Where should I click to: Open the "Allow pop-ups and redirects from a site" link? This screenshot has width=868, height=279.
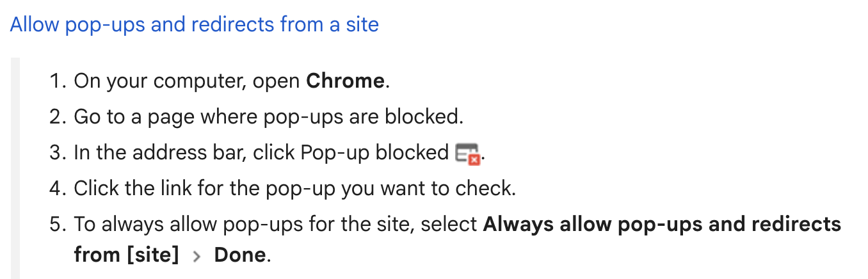tap(195, 25)
